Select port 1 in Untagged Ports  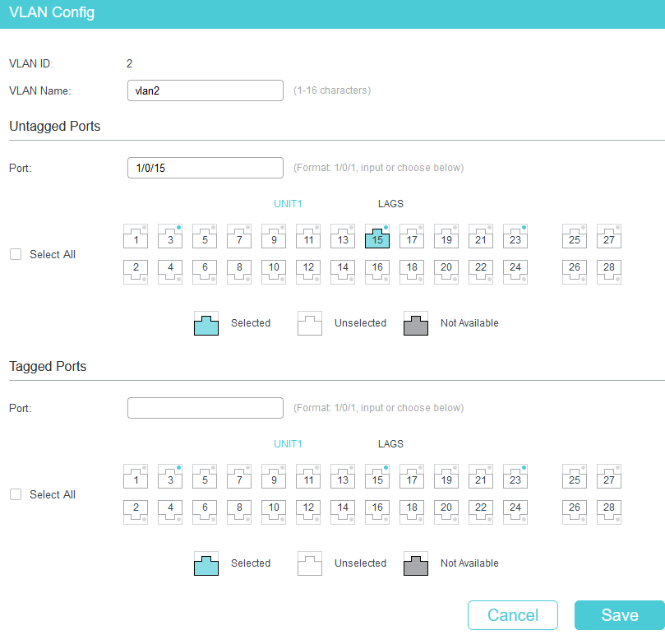136,236
